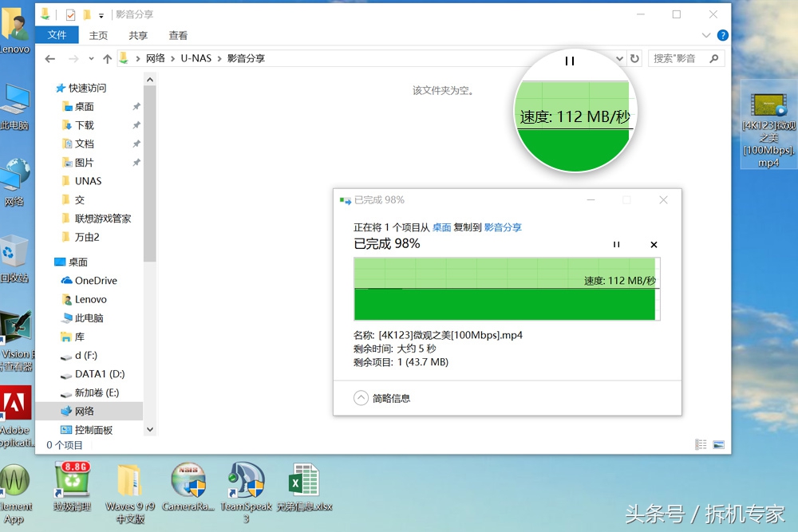
Task: Switch to the 查看 ribbon tab
Action: 178,35
